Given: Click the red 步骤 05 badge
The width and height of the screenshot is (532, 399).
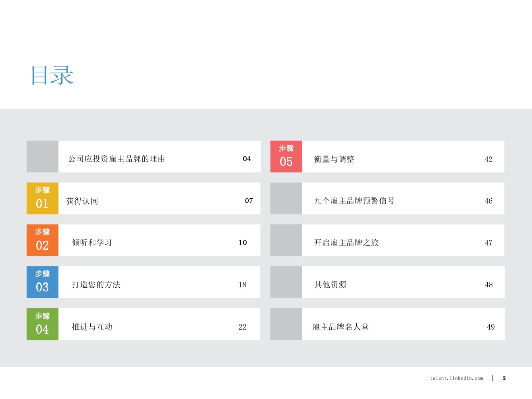Looking at the screenshot, I should pos(286,156).
